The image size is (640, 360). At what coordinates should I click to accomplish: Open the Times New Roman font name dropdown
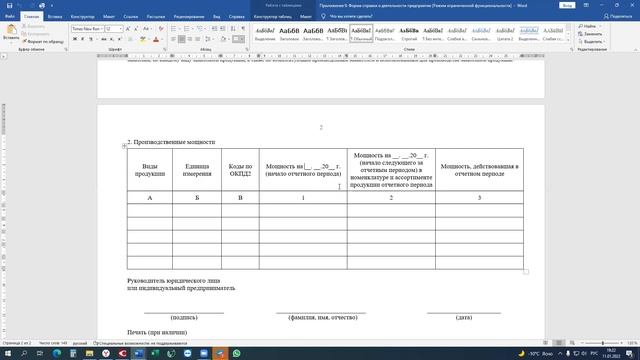pos(101,29)
